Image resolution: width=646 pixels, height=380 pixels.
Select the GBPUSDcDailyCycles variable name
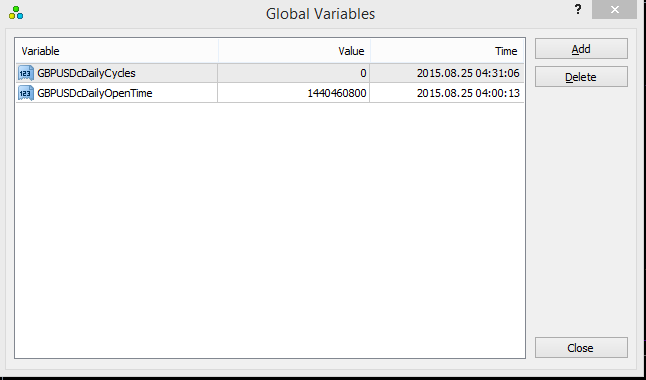(86, 73)
